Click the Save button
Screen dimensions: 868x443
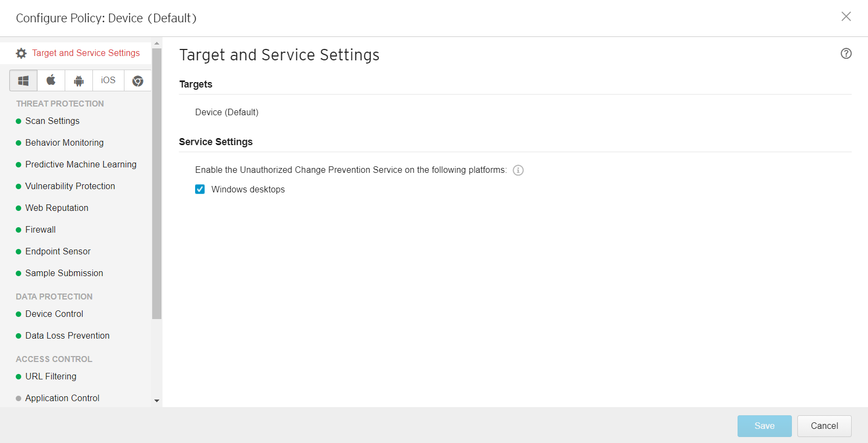pos(764,426)
